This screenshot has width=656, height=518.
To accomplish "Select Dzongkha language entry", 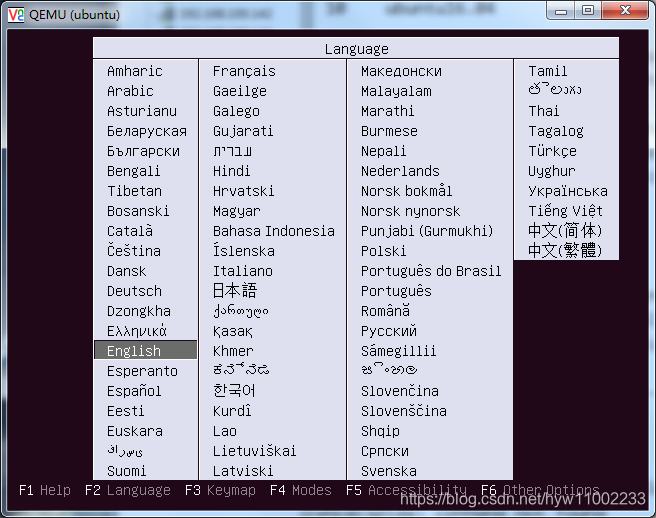I will (x=138, y=311).
